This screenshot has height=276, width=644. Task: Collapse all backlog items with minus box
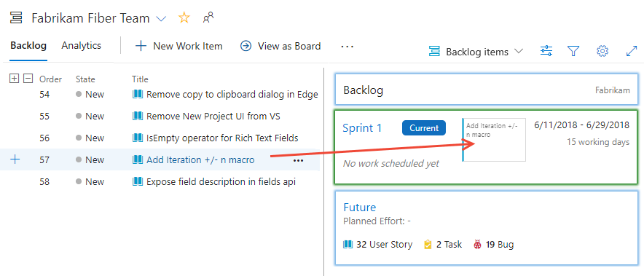(28, 78)
